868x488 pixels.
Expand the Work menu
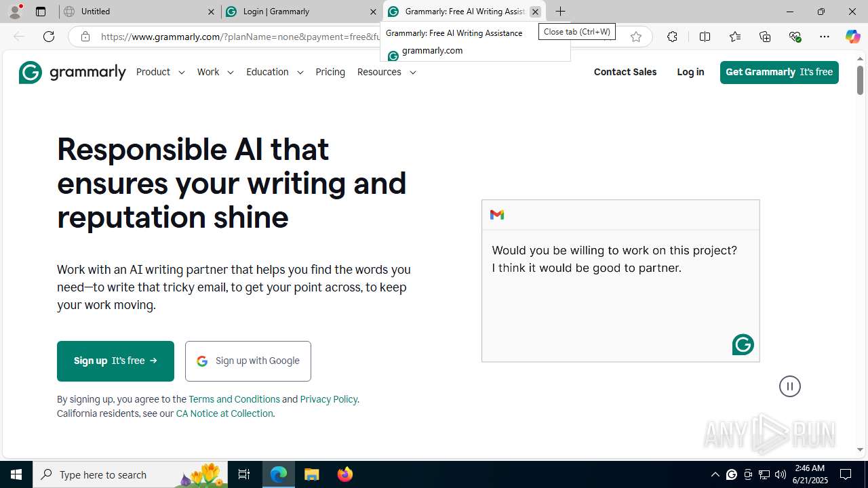coord(216,72)
